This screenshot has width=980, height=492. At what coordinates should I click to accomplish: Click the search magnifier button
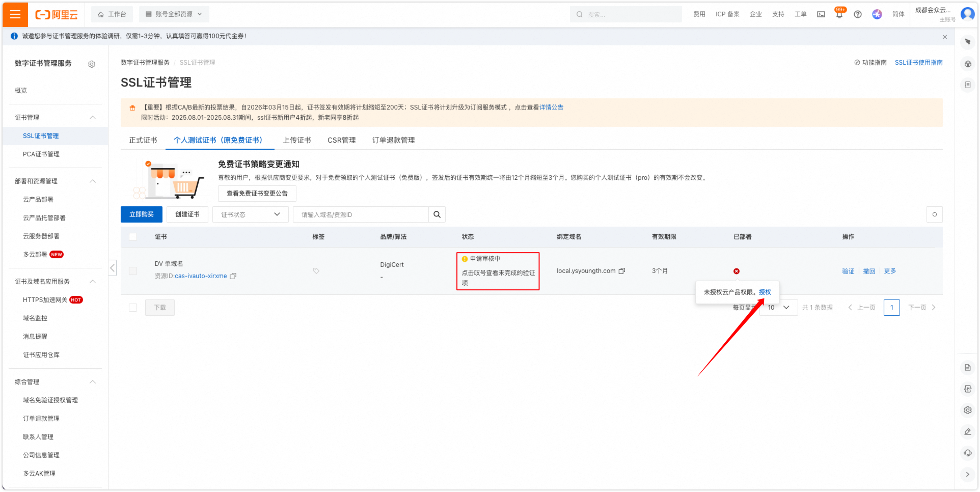(437, 214)
